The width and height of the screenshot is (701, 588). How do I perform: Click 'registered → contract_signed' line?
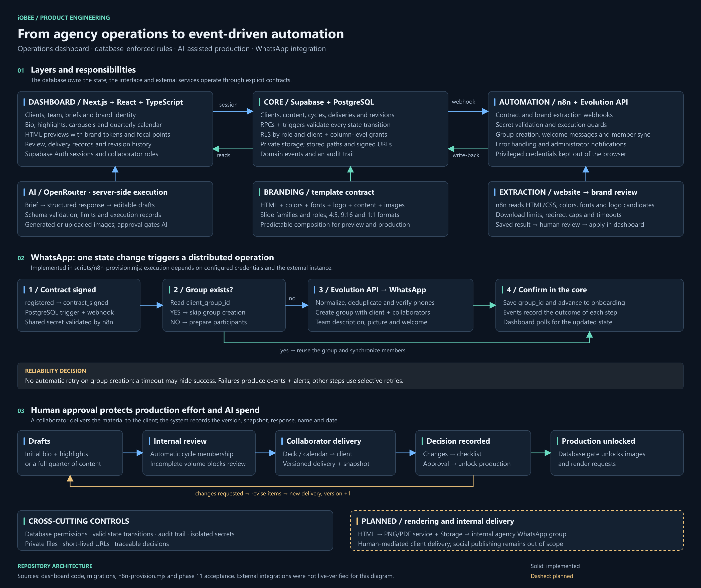(66, 302)
